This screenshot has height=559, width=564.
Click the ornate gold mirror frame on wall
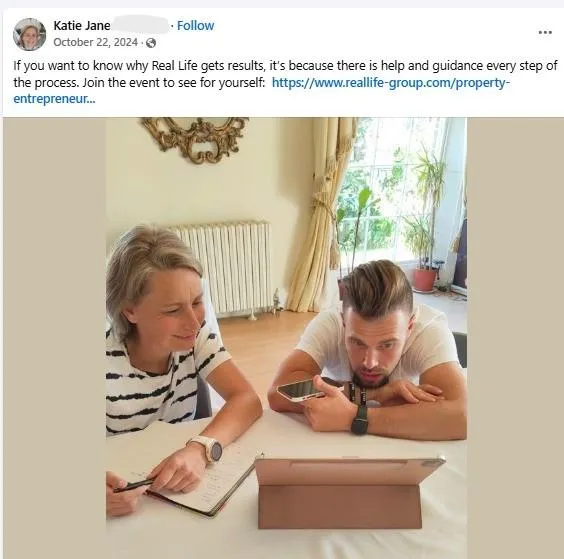tap(195, 140)
